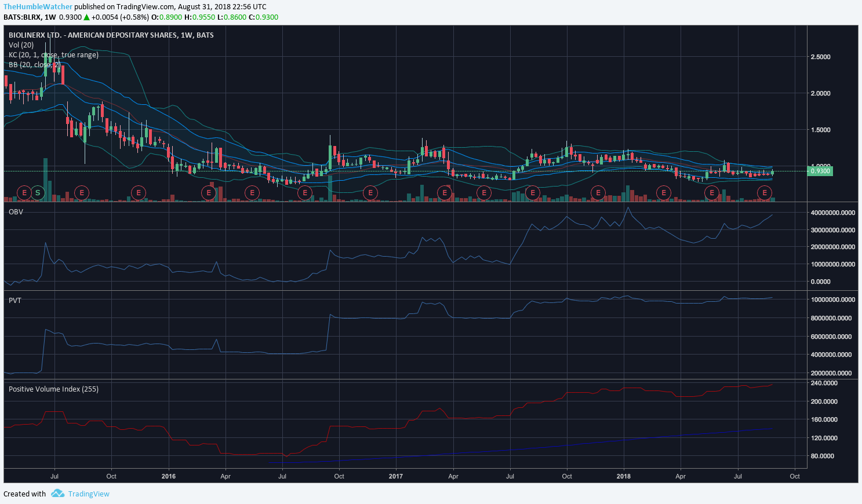
Task: Click the earnings E marker for May 2016
Action: (x=252, y=192)
